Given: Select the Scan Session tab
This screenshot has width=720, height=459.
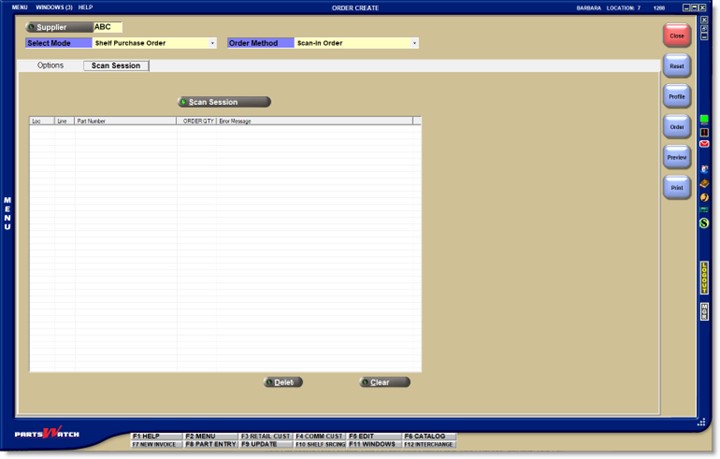Looking at the screenshot, I should click(116, 65).
